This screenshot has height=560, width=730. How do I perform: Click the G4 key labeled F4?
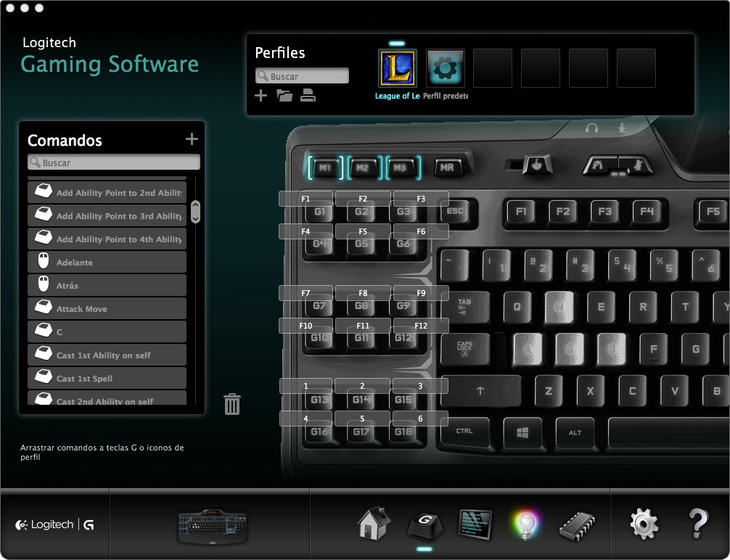click(319, 244)
